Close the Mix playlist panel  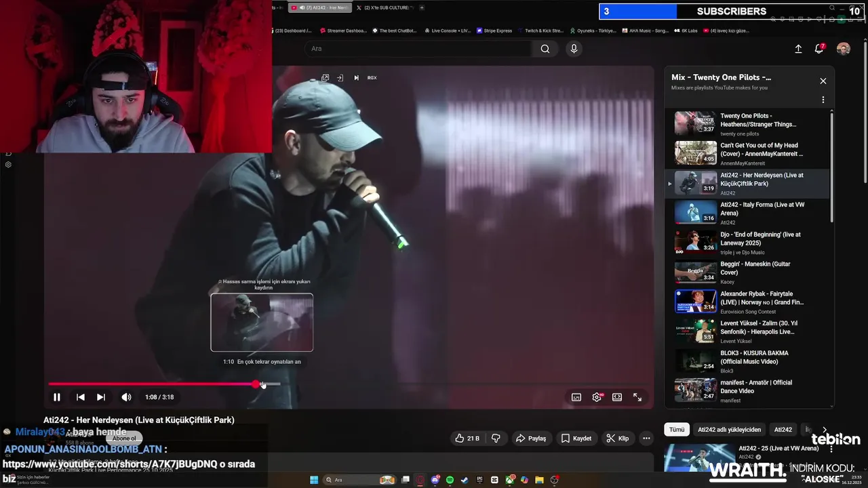pos(823,81)
